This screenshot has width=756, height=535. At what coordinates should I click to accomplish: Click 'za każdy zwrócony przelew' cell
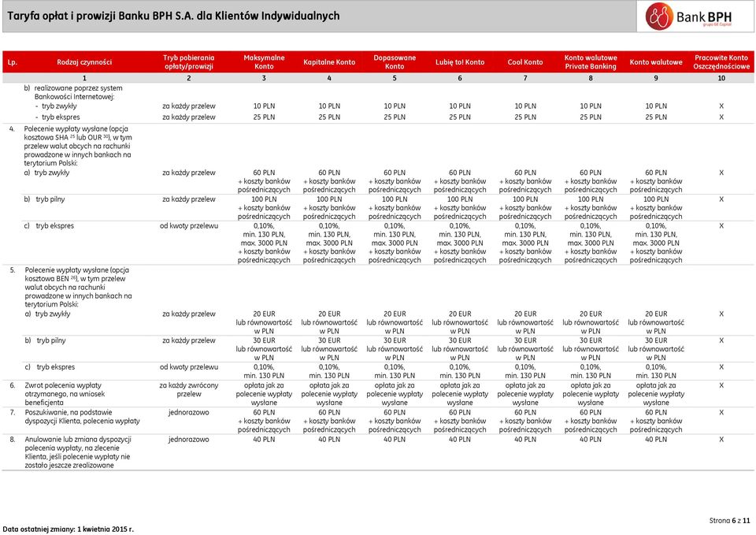point(188,390)
